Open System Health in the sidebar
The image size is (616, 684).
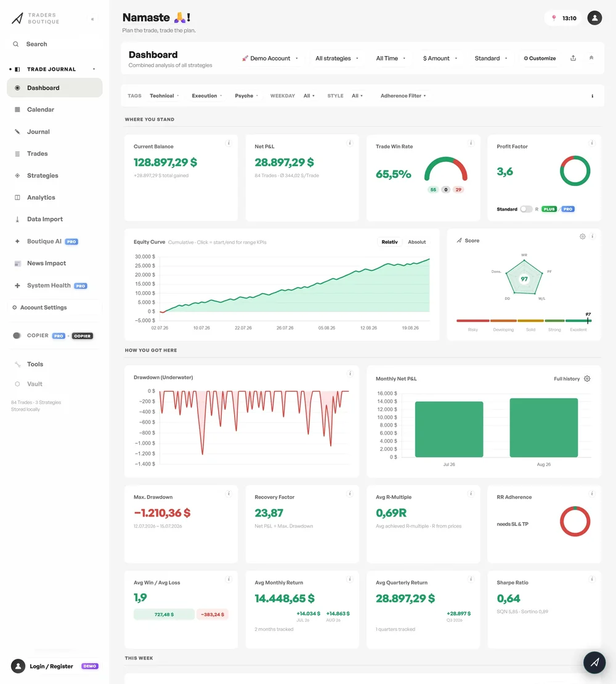[x=55, y=286]
